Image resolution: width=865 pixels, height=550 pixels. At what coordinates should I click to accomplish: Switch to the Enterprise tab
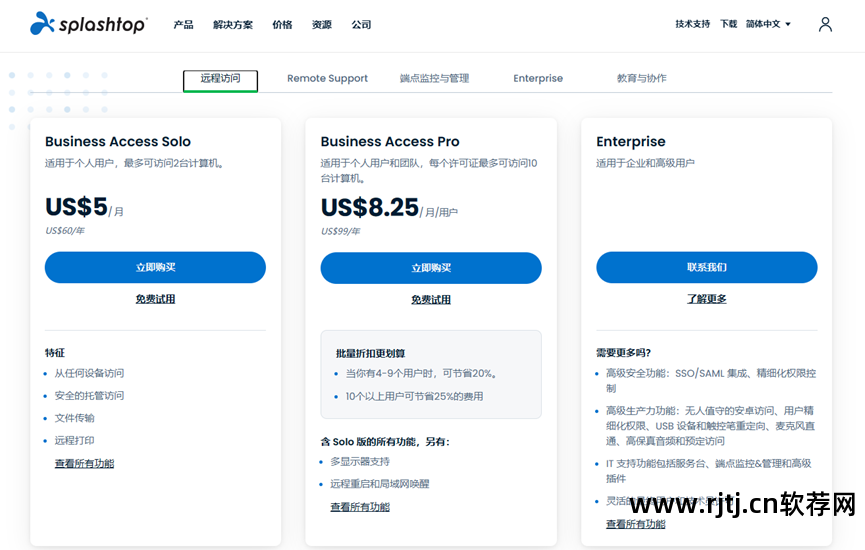538,78
